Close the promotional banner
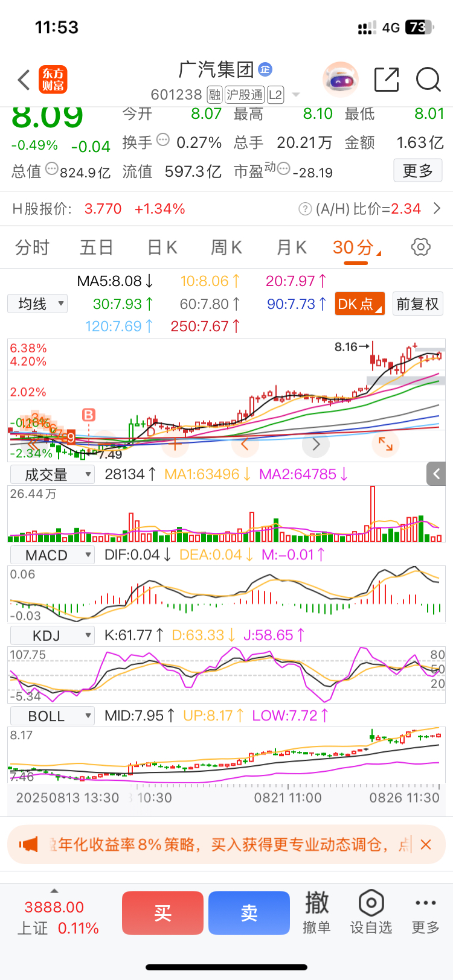 coord(426,844)
